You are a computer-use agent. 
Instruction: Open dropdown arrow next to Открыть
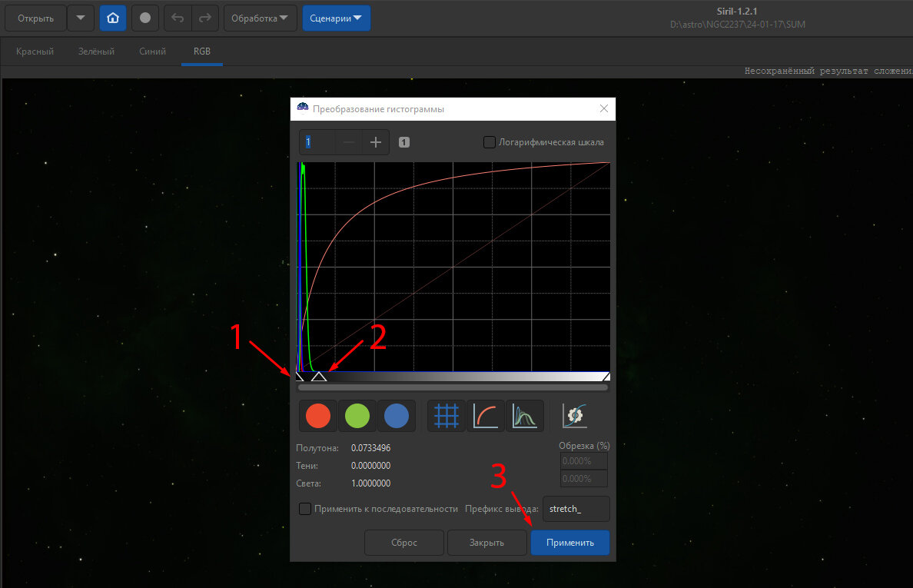point(81,18)
